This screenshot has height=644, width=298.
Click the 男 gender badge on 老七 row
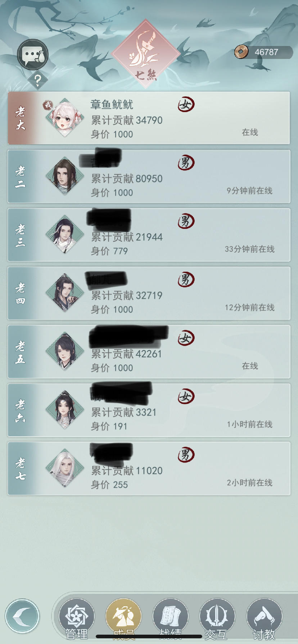[186, 455]
